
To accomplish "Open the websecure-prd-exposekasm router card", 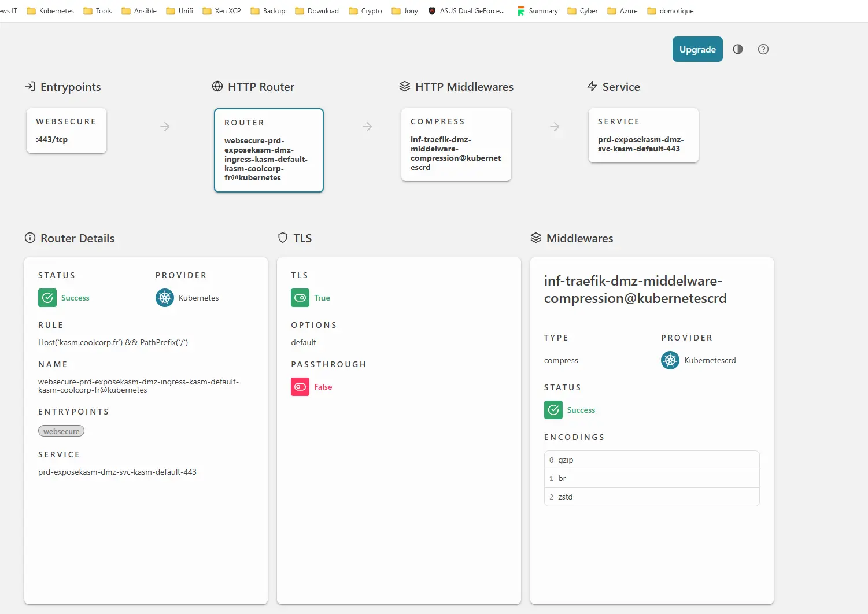I will pyautogui.click(x=268, y=150).
